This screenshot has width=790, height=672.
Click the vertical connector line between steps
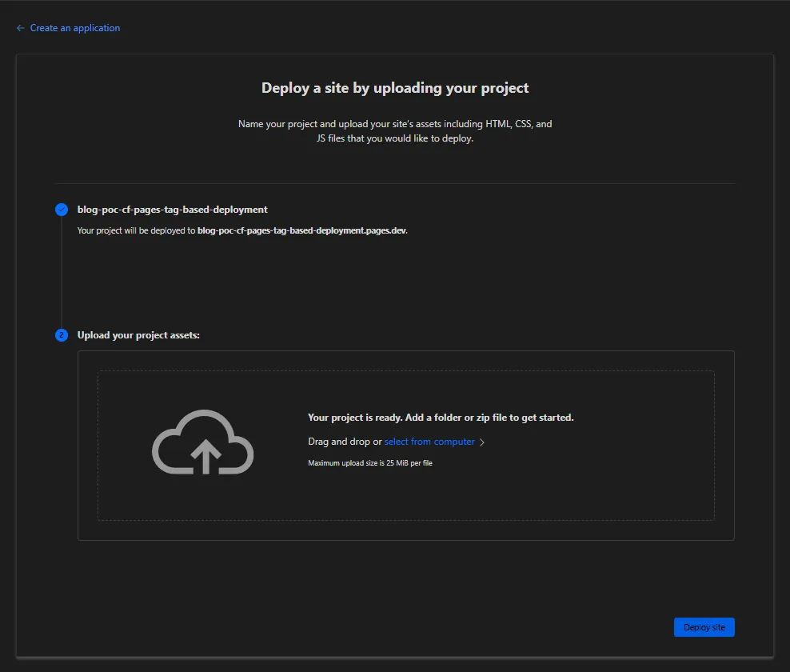click(62, 272)
